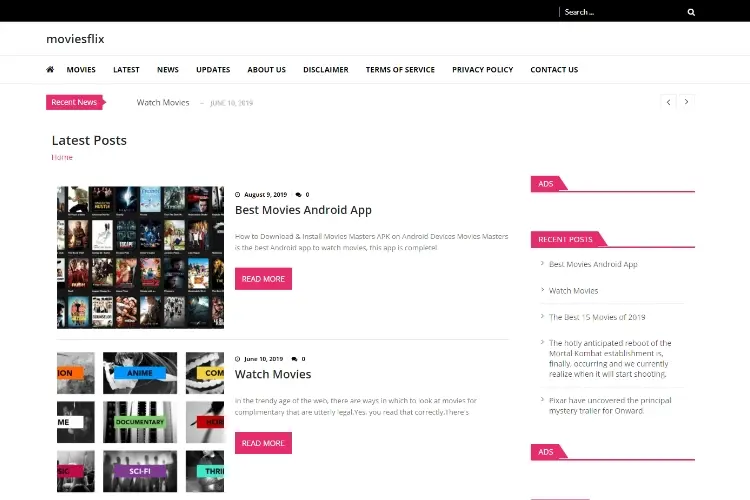The width and height of the screenshot is (750, 500).
Task: Click the search magnifier icon
Action: click(x=691, y=12)
